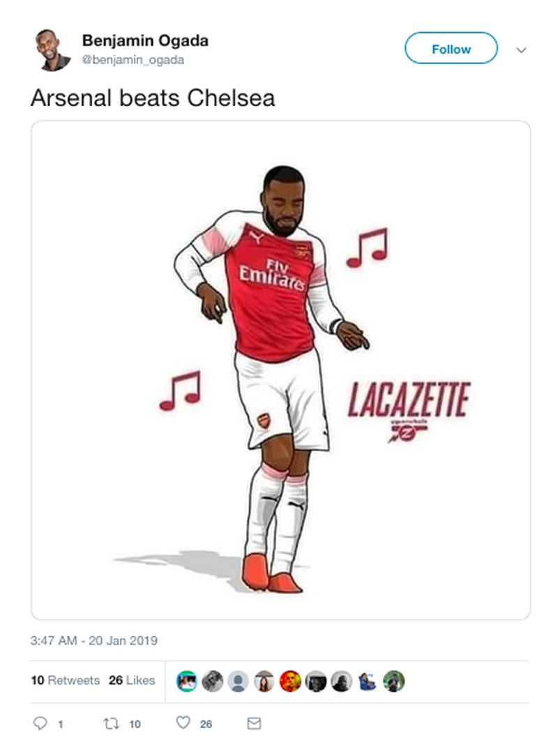View the list of 10 Retweets
This screenshot has width=558, height=756.
(x=66, y=680)
